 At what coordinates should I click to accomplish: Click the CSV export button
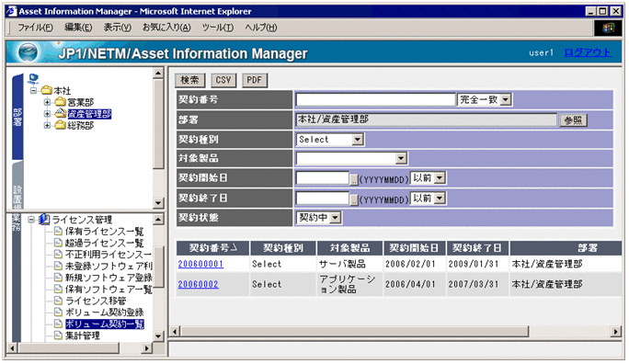point(223,80)
